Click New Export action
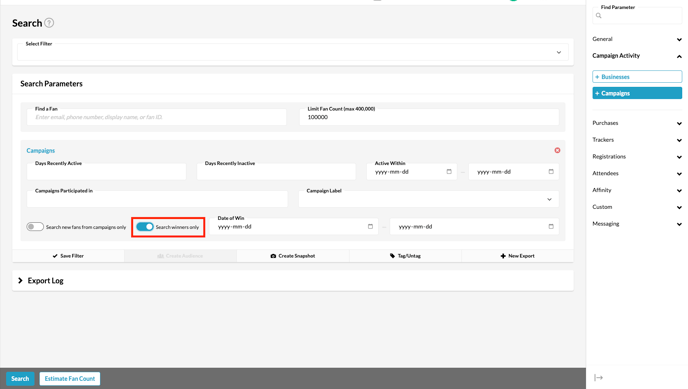Image resolution: width=688 pixels, height=389 pixels. tap(517, 256)
